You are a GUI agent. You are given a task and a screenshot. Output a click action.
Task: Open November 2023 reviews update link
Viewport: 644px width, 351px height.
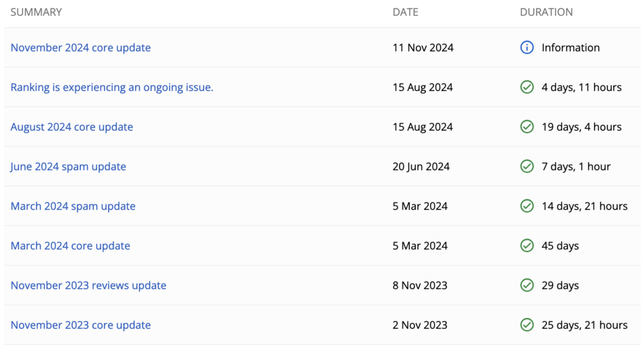88,286
